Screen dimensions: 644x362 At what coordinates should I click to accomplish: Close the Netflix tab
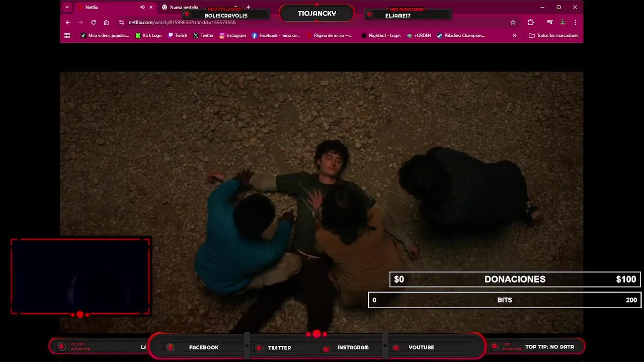point(151,7)
